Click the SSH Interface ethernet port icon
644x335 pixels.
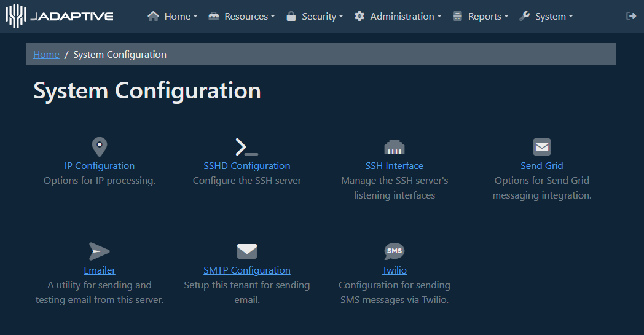(395, 147)
